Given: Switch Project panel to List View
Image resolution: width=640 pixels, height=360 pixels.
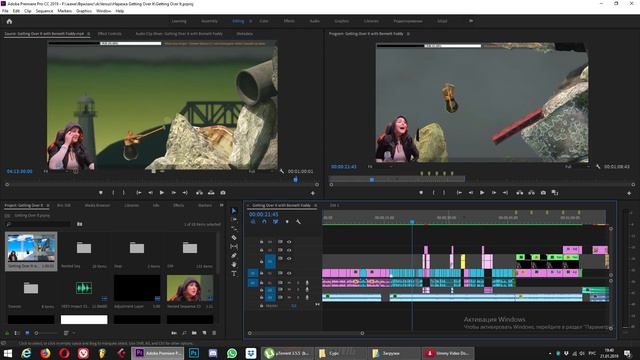Looking at the screenshot, I should (17, 333).
